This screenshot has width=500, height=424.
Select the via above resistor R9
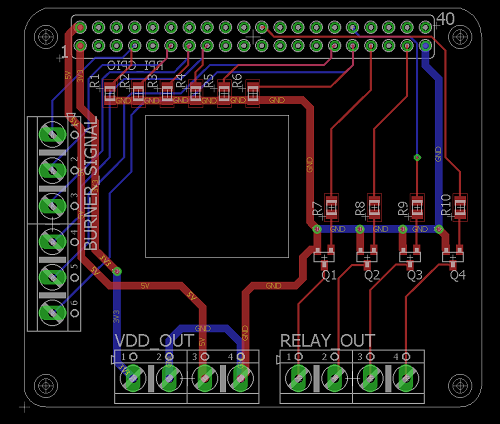tap(417, 157)
